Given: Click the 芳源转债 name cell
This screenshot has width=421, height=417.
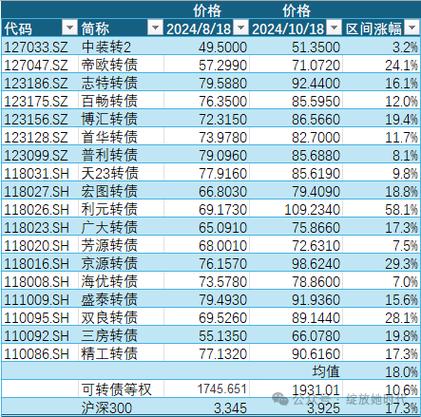Looking at the screenshot, I should 121,245.
